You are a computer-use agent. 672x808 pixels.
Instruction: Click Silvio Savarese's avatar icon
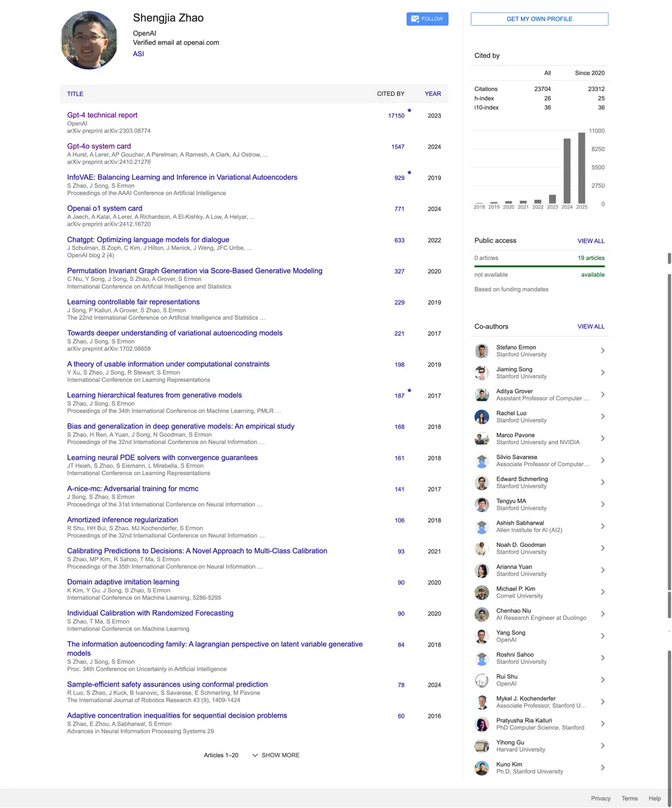481,461
